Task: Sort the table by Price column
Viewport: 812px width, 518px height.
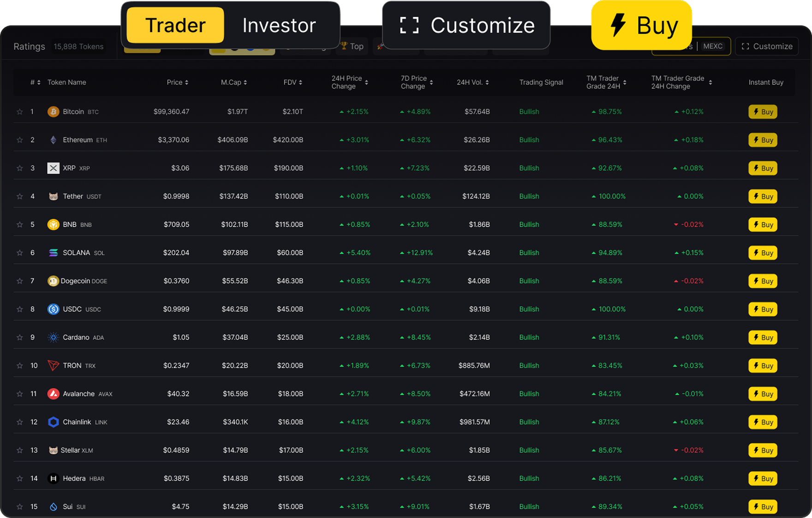Action: 178,82
